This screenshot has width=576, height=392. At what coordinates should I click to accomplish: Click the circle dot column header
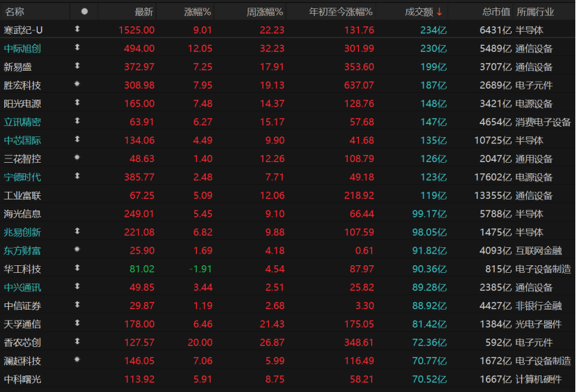tap(84, 12)
